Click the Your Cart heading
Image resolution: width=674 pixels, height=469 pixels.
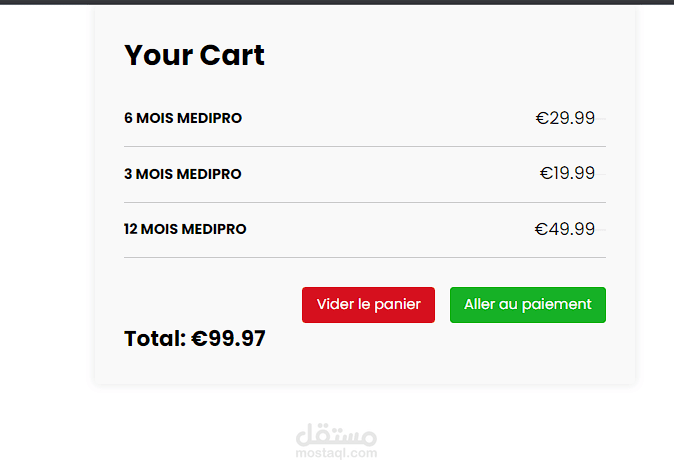194,55
